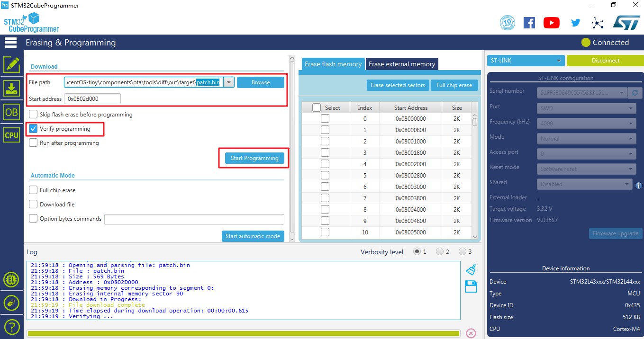Open the Option Bytes (OB) page

click(x=11, y=112)
